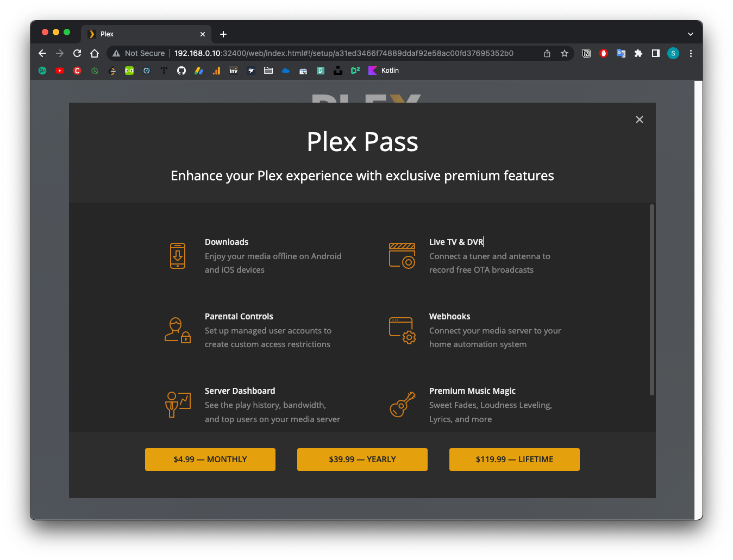Click the Premium Music Magic guitar icon
The image size is (733, 560).
(x=402, y=405)
